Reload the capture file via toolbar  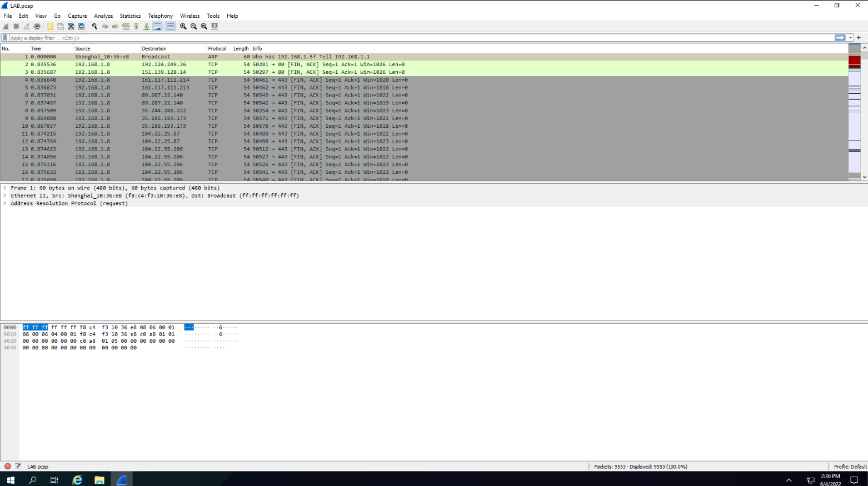coord(82,26)
